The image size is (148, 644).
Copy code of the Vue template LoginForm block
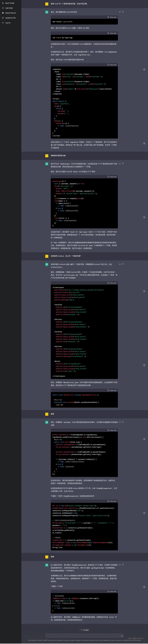coord(112,65)
